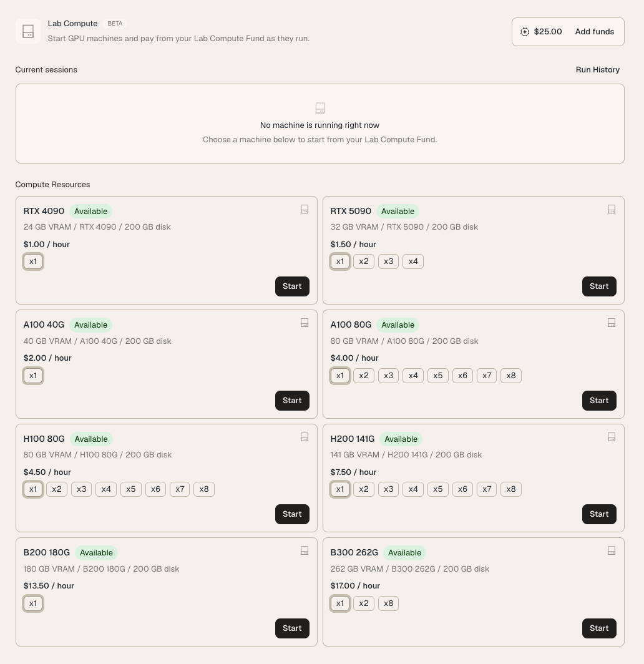Start the H200 141G machine

(599, 514)
